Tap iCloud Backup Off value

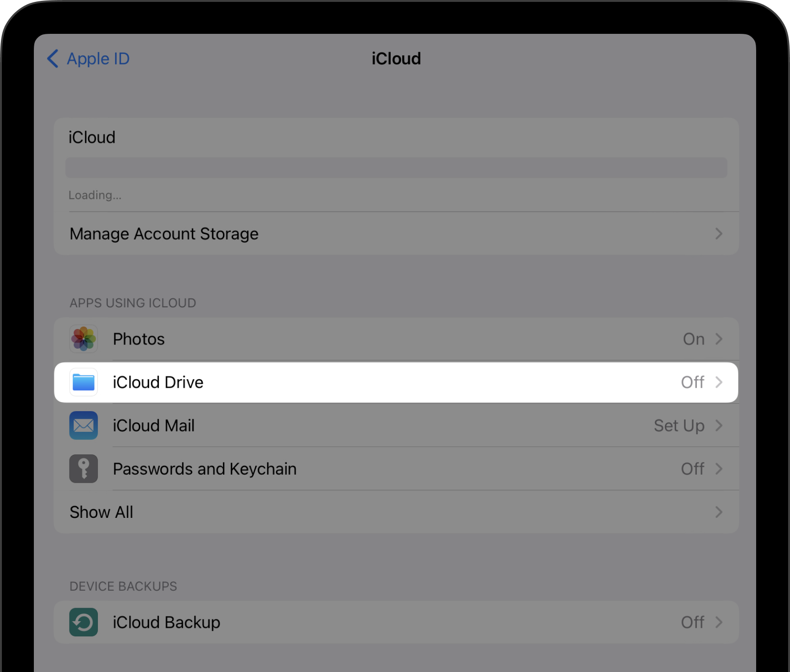[693, 622]
